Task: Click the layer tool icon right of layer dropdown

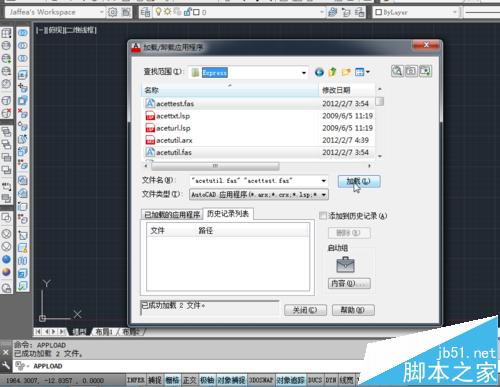Action: 332,12
